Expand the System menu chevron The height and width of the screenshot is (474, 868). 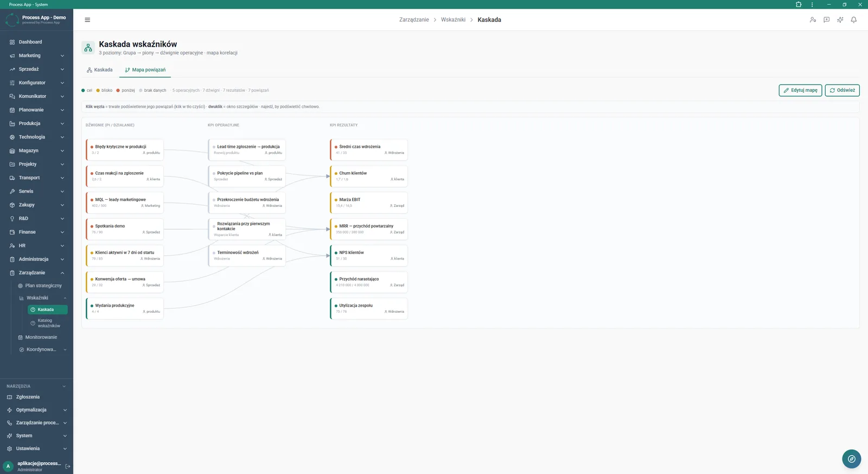click(65, 435)
